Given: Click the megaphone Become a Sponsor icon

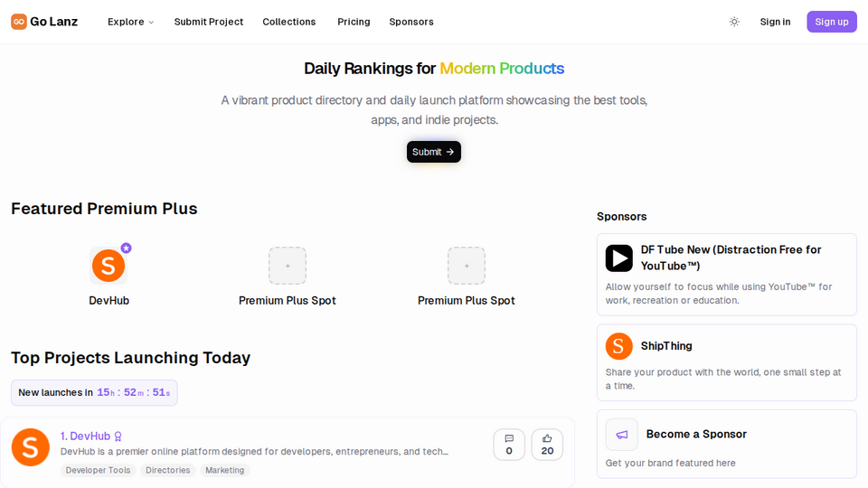Looking at the screenshot, I should pos(622,435).
